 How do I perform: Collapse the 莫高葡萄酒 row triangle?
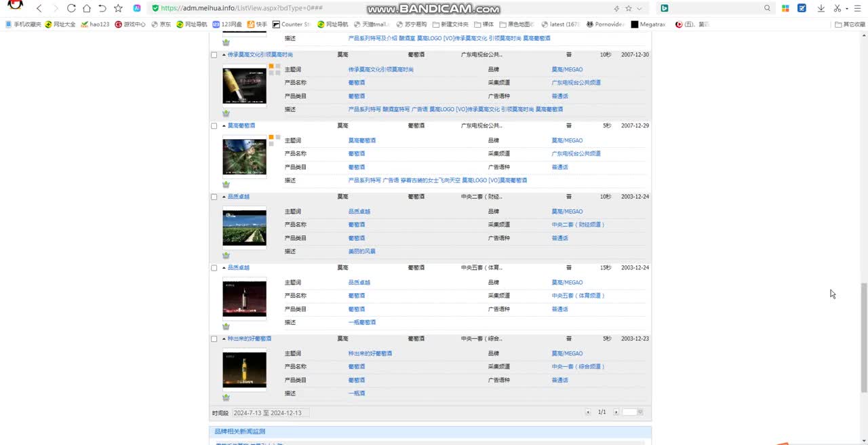[x=224, y=125]
